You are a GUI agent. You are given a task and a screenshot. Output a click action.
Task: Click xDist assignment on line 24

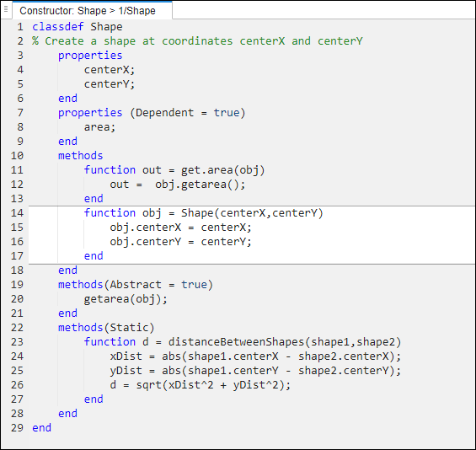[x=255, y=356]
